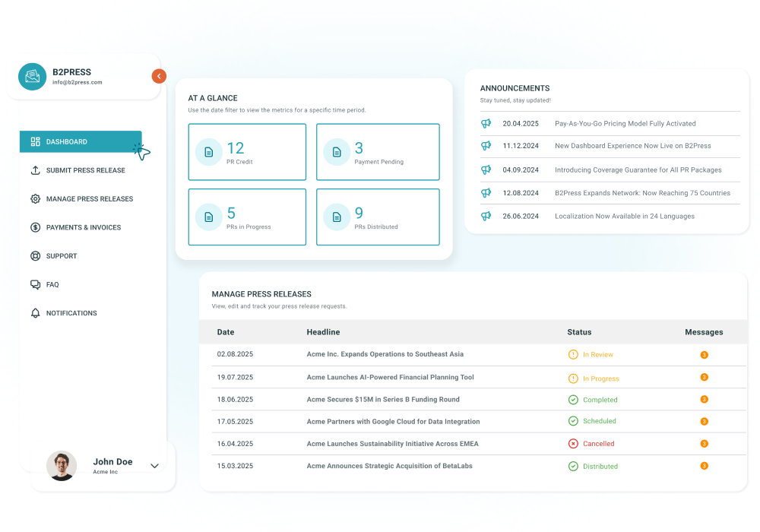The image size is (760, 532).
Task: Click the Payments & Invoices dollar icon
Action: (35, 227)
